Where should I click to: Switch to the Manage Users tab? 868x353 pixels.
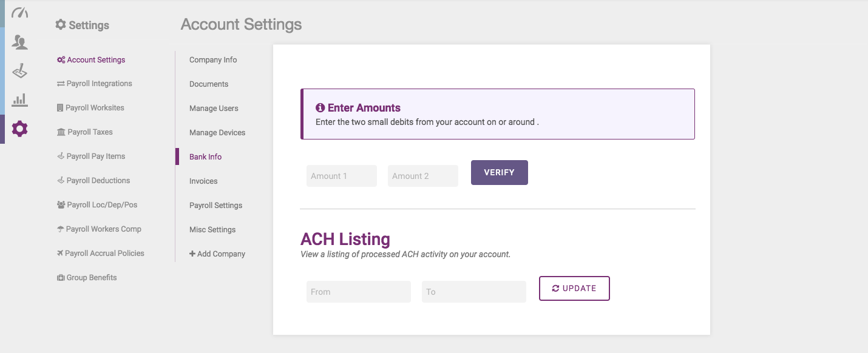coord(214,109)
